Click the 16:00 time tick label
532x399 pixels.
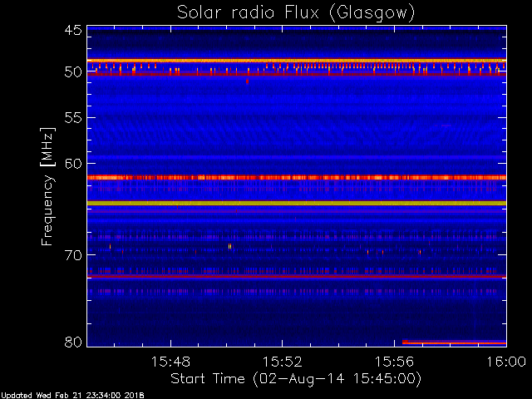(506, 362)
